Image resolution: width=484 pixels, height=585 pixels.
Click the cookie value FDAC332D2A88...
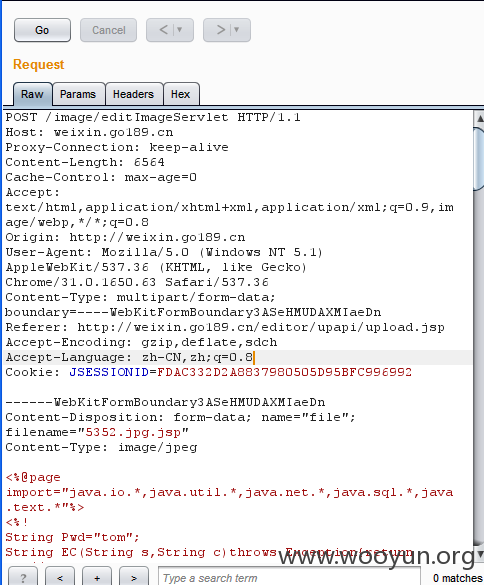(284, 372)
